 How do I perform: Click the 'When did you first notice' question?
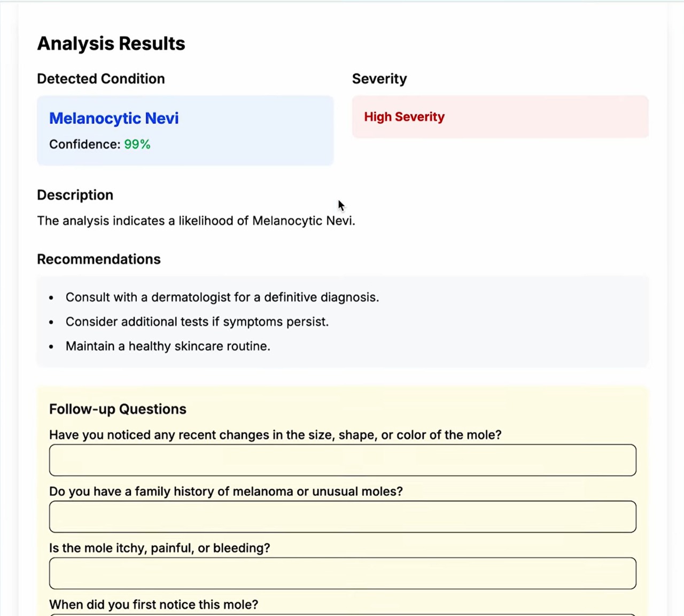(153, 605)
